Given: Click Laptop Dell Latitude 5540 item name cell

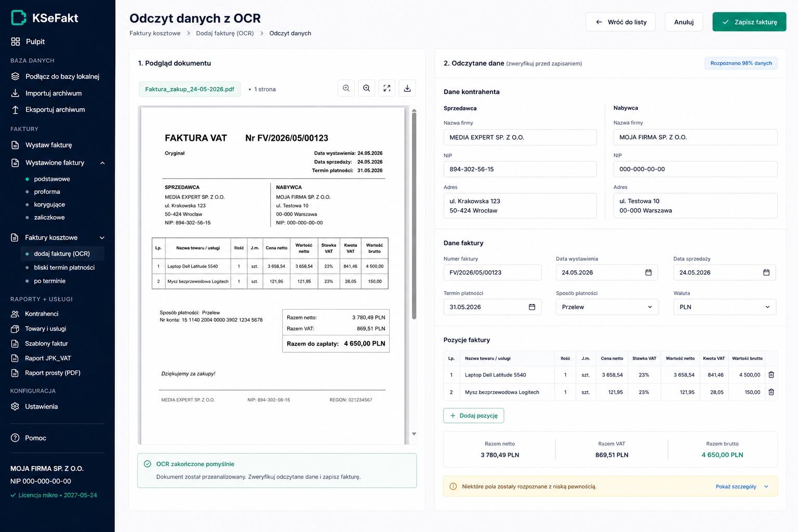Looking at the screenshot, I should pyautogui.click(x=507, y=375).
